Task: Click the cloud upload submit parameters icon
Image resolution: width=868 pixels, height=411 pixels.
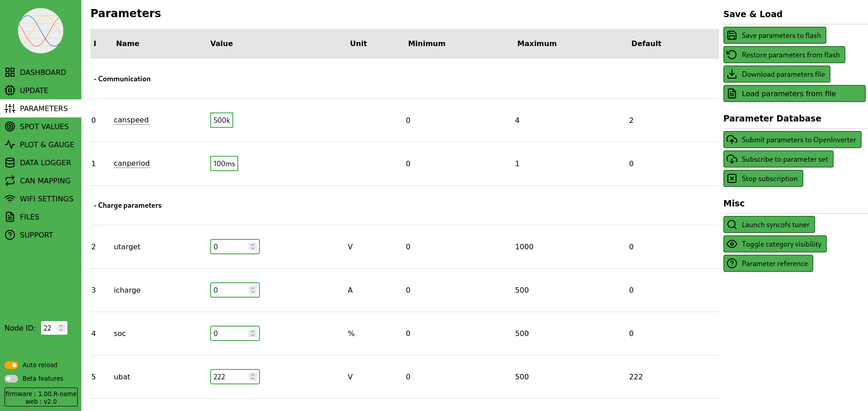Action: pyautogui.click(x=732, y=140)
